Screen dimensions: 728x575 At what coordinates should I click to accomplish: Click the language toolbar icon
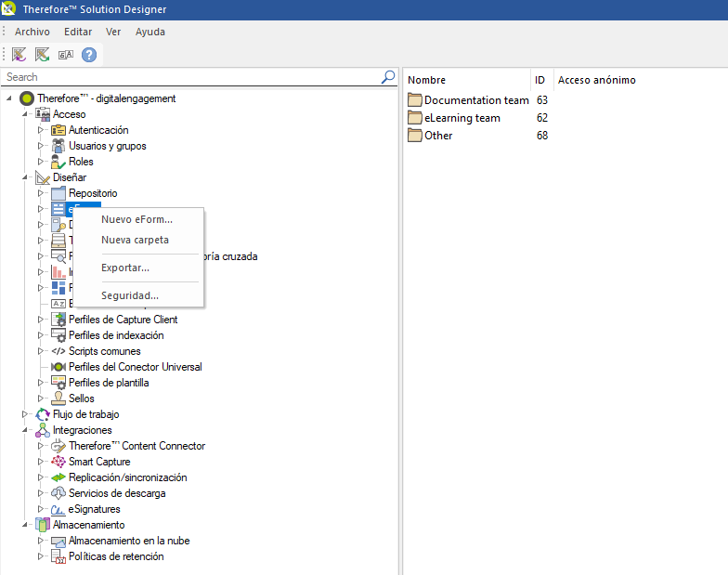[x=66, y=55]
